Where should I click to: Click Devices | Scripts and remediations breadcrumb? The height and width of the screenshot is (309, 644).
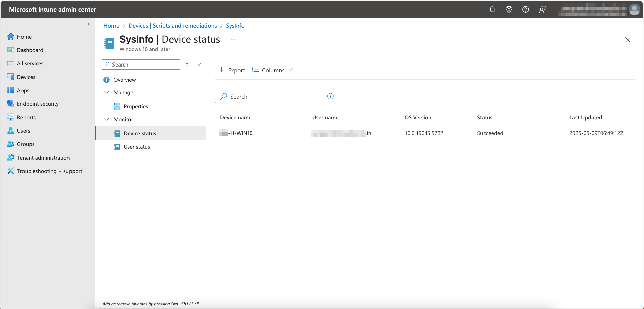click(173, 26)
